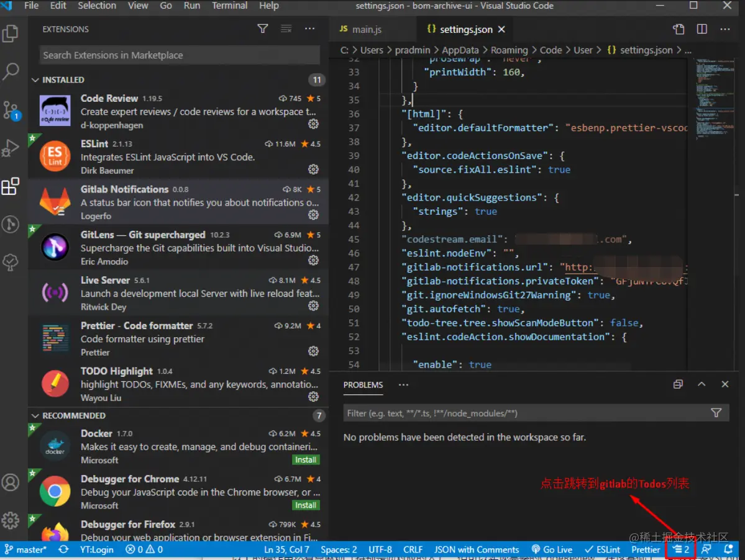Open the GitLens activity bar icon

click(11, 224)
